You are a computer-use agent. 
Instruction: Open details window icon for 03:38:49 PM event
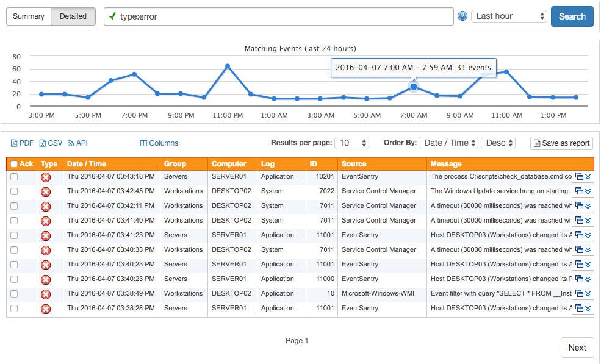579,293
